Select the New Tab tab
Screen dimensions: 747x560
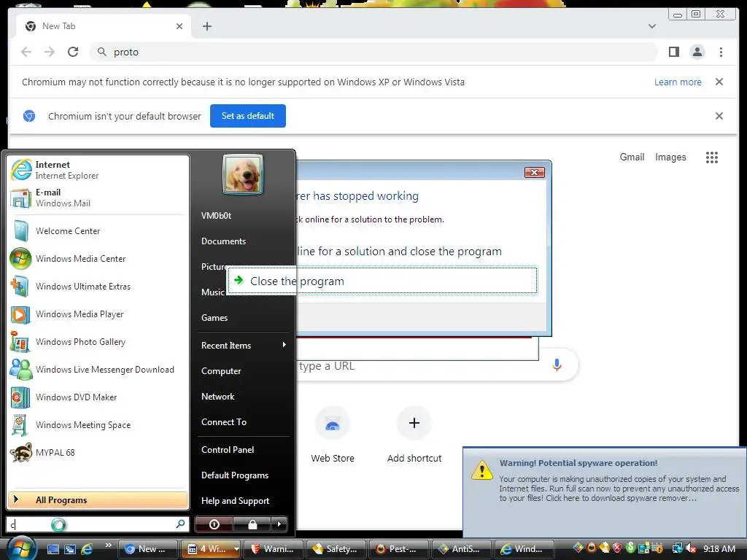[104, 26]
